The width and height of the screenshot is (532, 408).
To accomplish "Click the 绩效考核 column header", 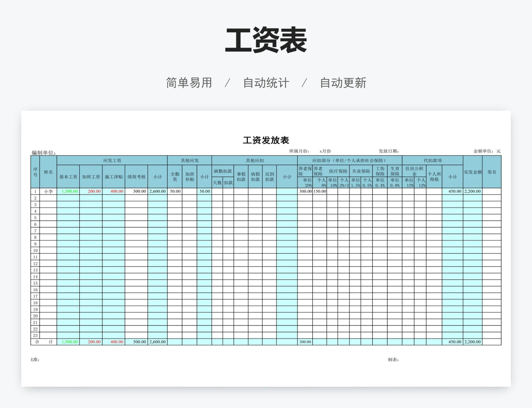I will pyautogui.click(x=136, y=176).
